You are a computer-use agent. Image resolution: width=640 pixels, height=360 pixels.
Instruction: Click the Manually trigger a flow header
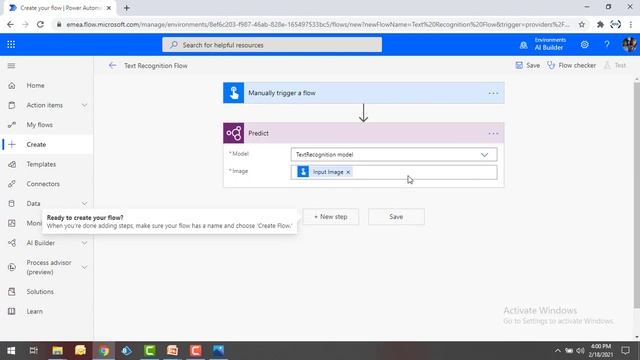click(364, 93)
